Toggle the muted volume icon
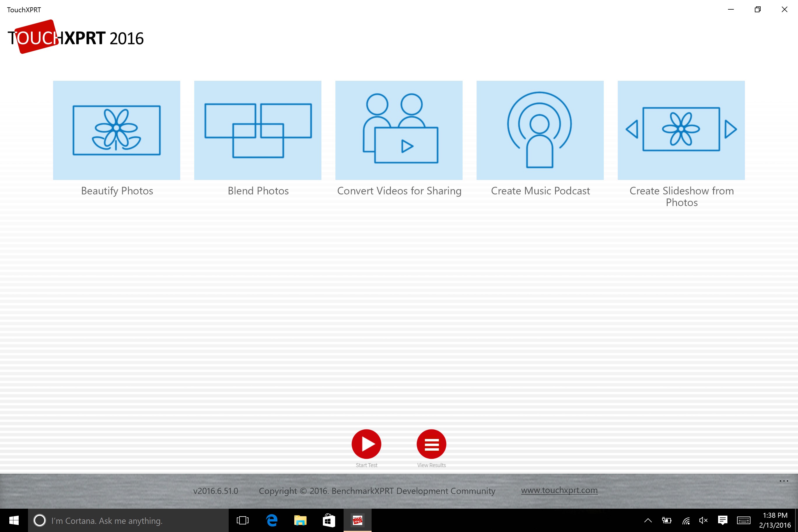The height and width of the screenshot is (532, 798). pyautogui.click(x=703, y=520)
